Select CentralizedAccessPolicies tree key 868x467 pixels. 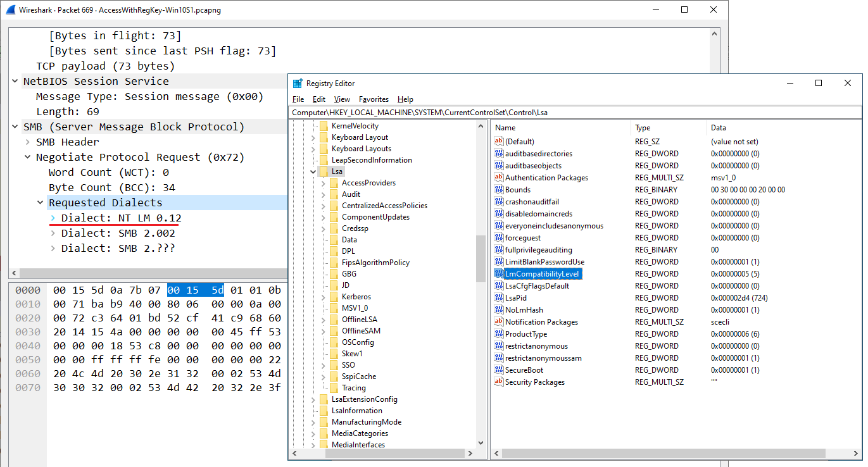tap(384, 206)
